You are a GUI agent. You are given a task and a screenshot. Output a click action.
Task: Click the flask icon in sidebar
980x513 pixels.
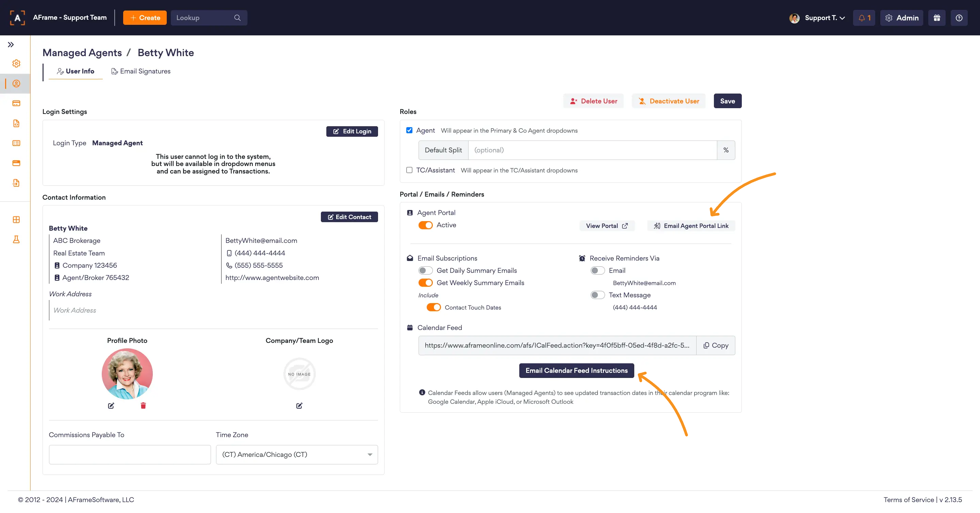click(x=16, y=239)
